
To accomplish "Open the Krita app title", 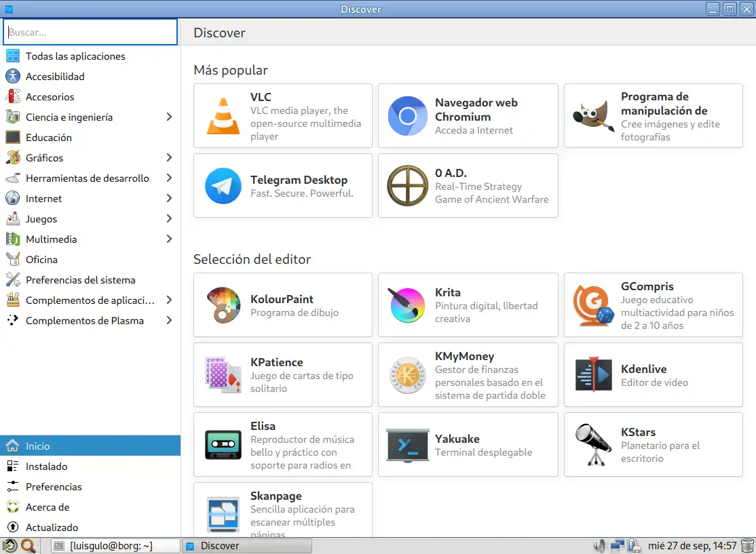I will pyautogui.click(x=447, y=292).
